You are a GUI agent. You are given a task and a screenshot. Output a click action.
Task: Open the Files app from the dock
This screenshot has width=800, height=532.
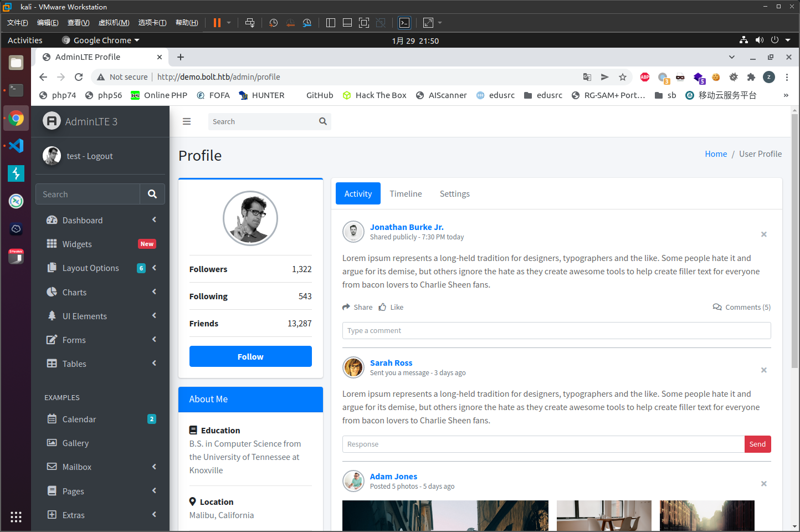click(16, 63)
